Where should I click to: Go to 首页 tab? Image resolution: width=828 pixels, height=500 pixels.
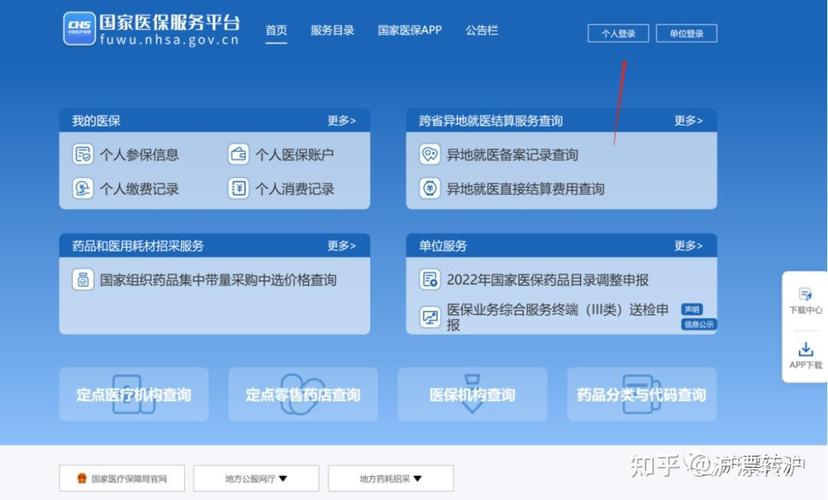tap(276, 31)
